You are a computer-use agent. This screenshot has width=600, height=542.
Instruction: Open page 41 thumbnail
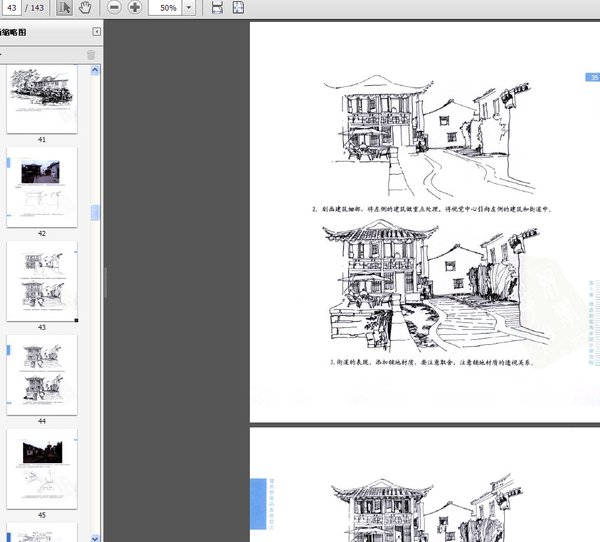(x=42, y=99)
